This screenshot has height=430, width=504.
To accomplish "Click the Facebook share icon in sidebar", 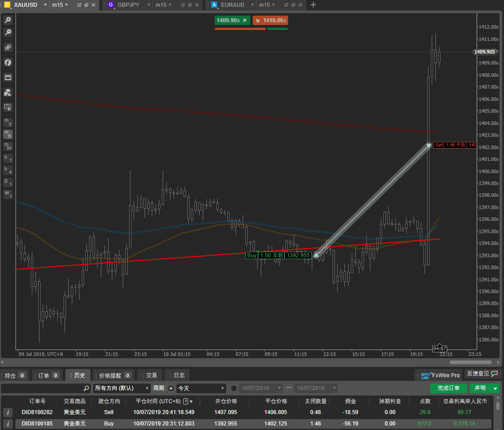I will pyautogui.click(x=8, y=62).
